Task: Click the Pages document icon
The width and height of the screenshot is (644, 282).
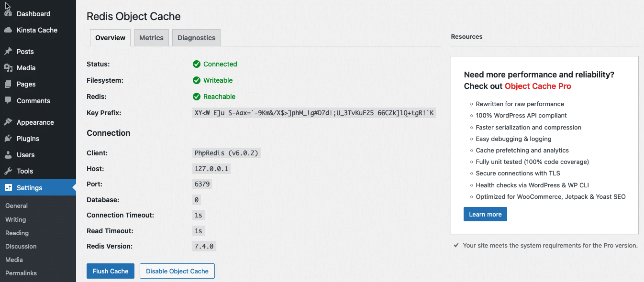Action: click(x=8, y=84)
